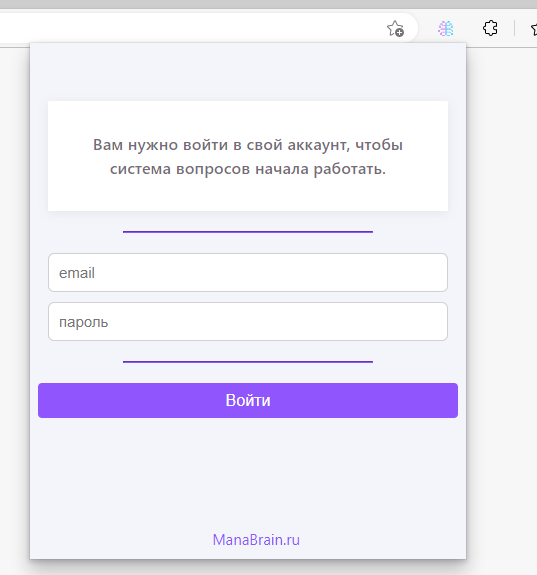Viewport: 537px width, 575px height.
Task: Click the purple Войти button
Action: click(x=248, y=400)
